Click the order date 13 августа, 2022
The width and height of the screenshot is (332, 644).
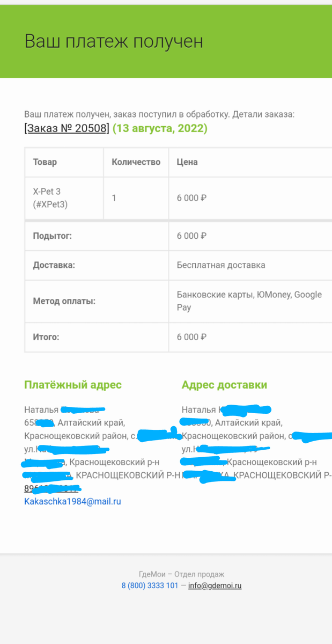point(160,129)
